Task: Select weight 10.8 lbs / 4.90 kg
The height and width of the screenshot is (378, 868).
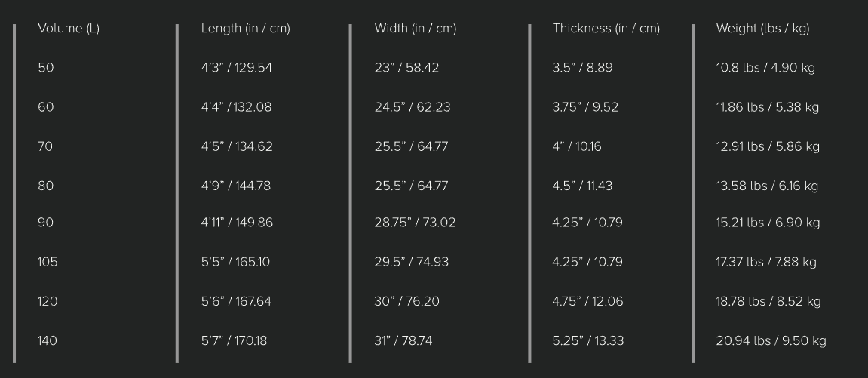Action: 765,68
